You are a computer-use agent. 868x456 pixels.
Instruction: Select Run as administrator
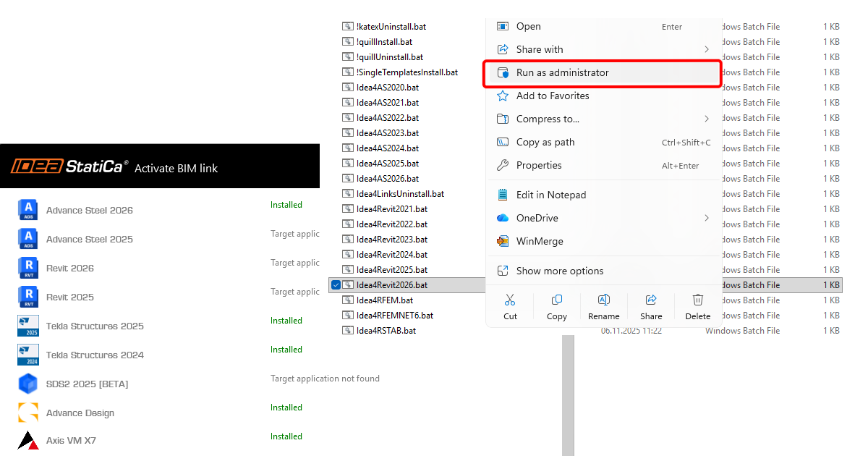(x=604, y=72)
